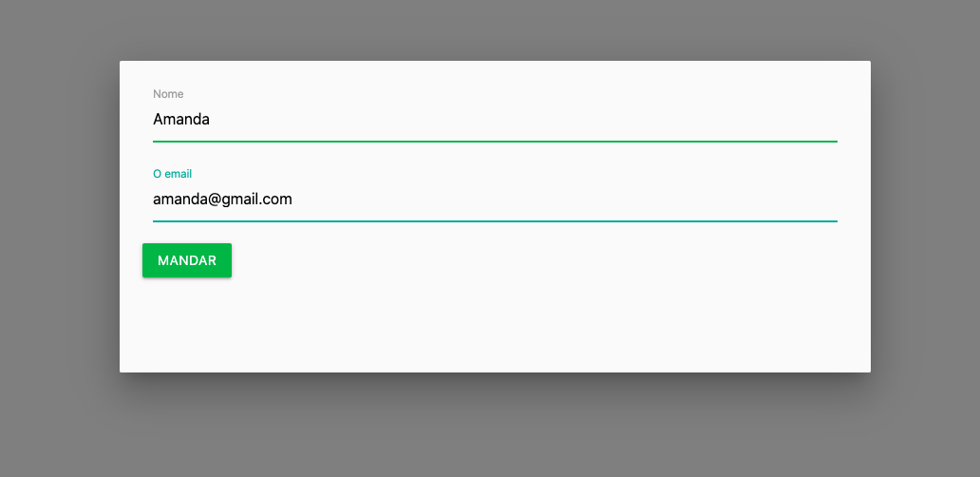The height and width of the screenshot is (477, 980).
Task: Click the gray Nome field label
Action: 168,94
